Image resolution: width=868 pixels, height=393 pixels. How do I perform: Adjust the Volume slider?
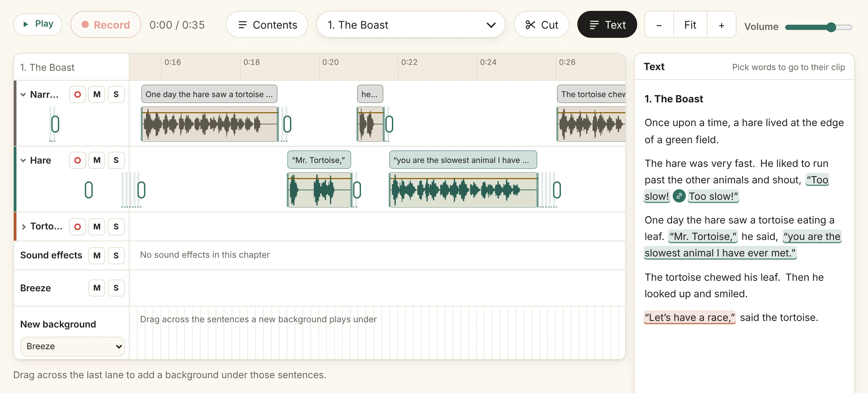click(818, 27)
